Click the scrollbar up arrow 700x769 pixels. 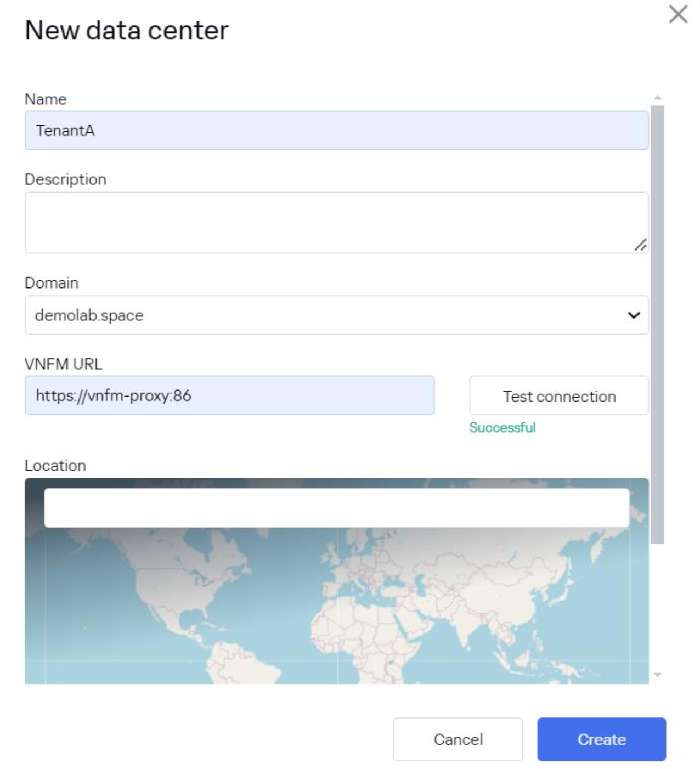click(x=657, y=98)
